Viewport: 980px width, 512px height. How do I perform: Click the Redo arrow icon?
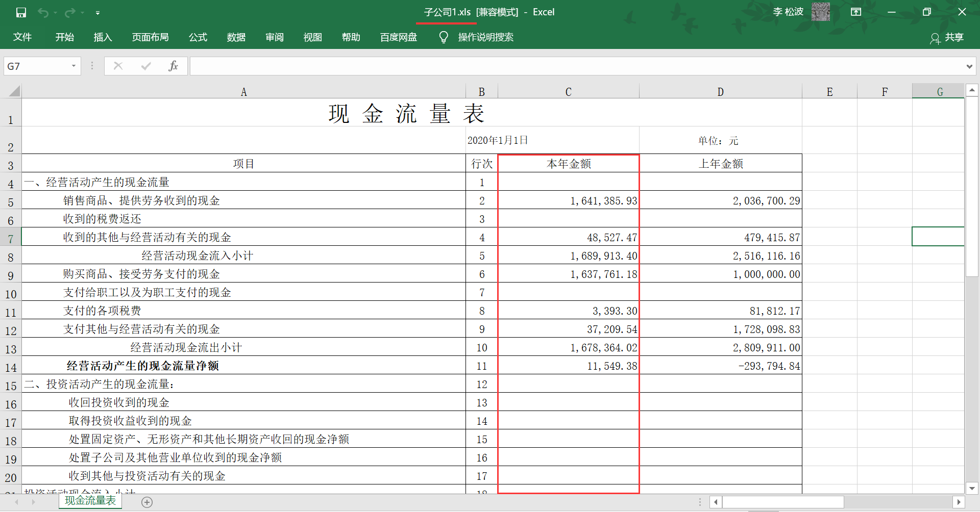point(70,12)
